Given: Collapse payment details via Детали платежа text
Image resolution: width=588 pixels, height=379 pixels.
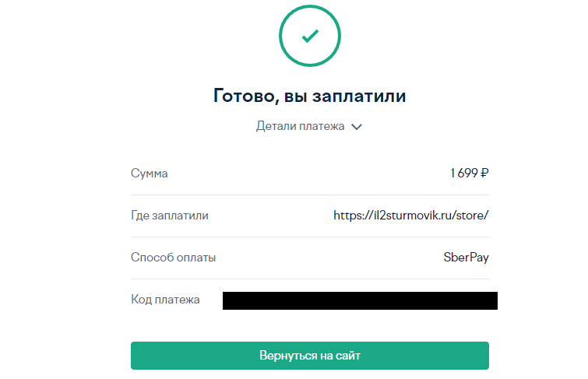Looking at the screenshot, I should coord(300,126).
